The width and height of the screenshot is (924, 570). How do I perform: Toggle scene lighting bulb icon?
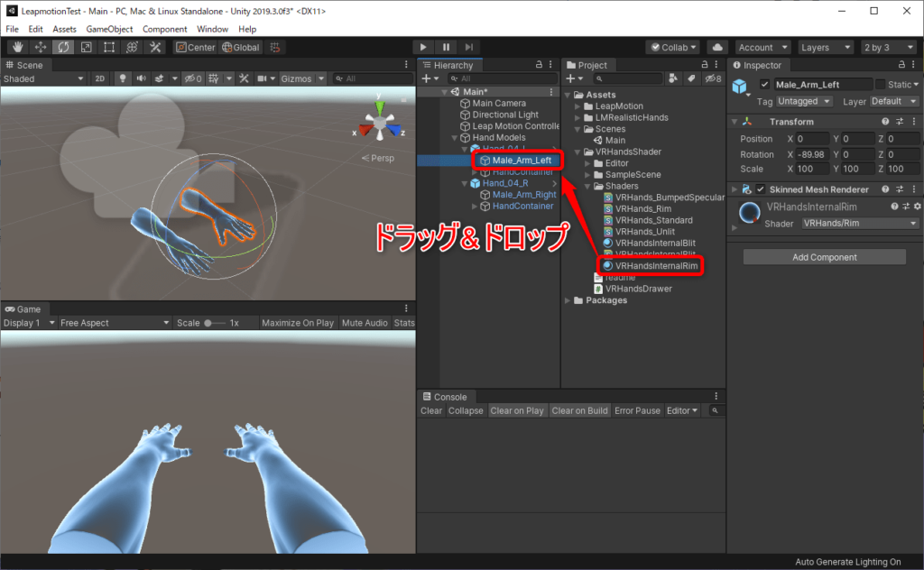123,78
